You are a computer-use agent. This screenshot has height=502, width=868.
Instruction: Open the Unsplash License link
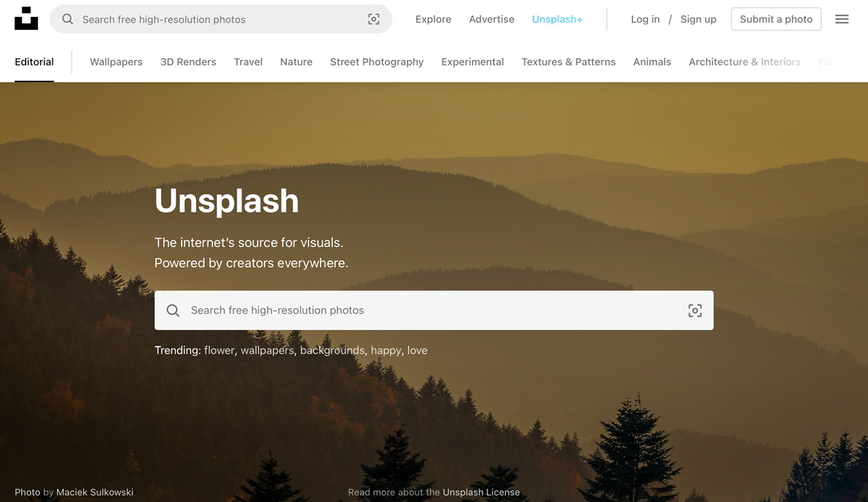pyautogui.click(x=481, y=492)
